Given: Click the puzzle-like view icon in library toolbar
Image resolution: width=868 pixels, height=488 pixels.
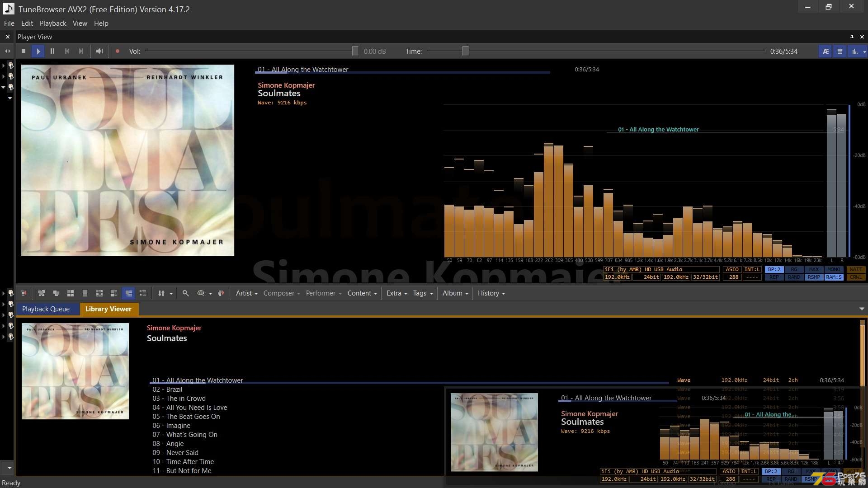Looking at the screenshot, I should point(42,293).
